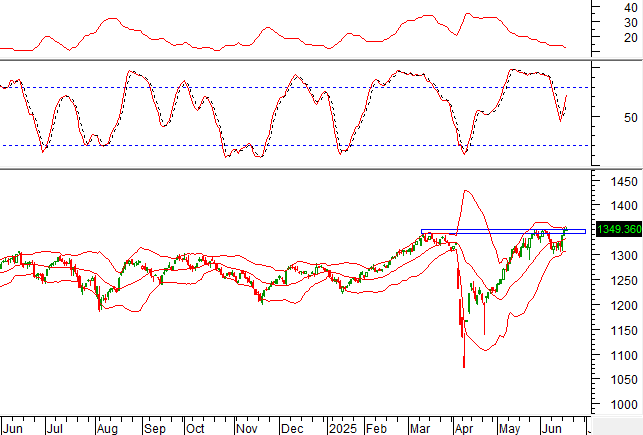This screenshot has width=643, height=435.
Task: Click the 40 level on top indicator axis
Action: tap(631, 7)
